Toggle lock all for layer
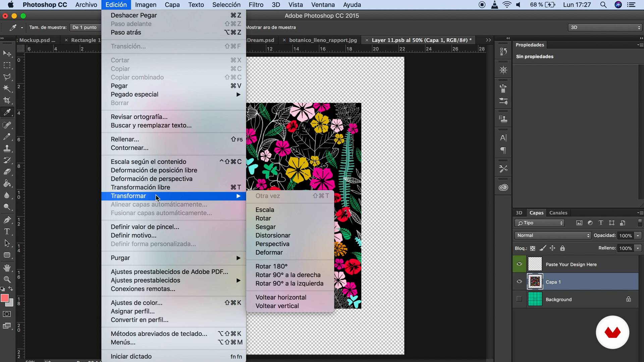 (562, 248)
